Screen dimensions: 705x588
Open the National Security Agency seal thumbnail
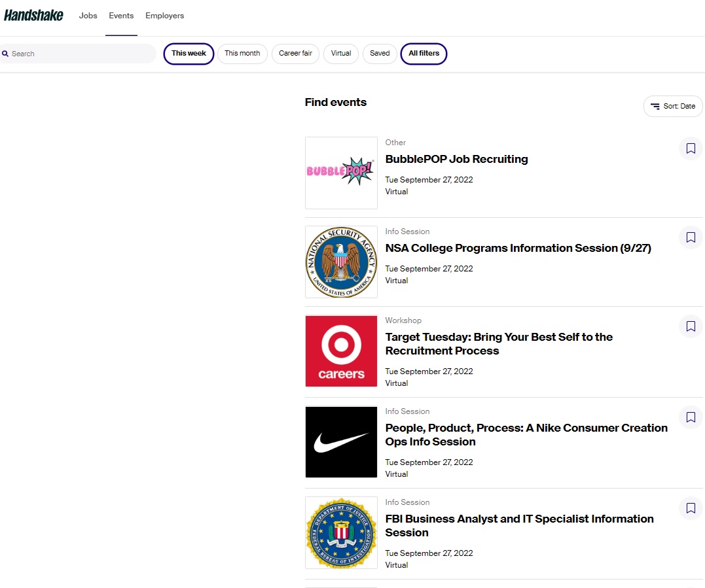(341, 262)
